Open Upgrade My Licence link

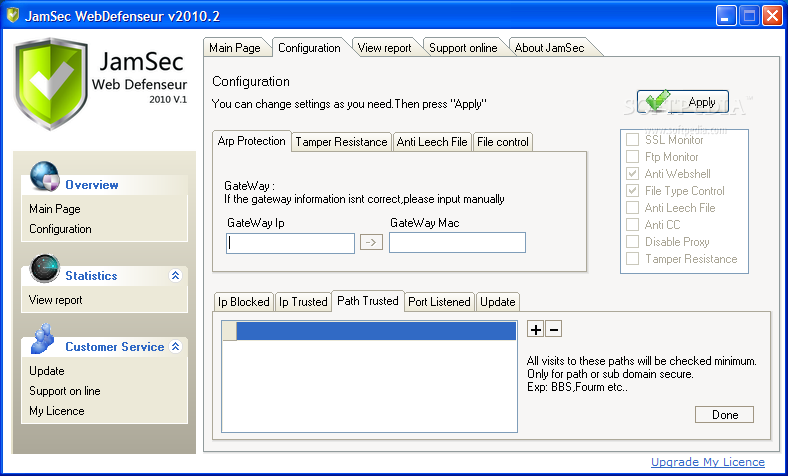(708, 462)
